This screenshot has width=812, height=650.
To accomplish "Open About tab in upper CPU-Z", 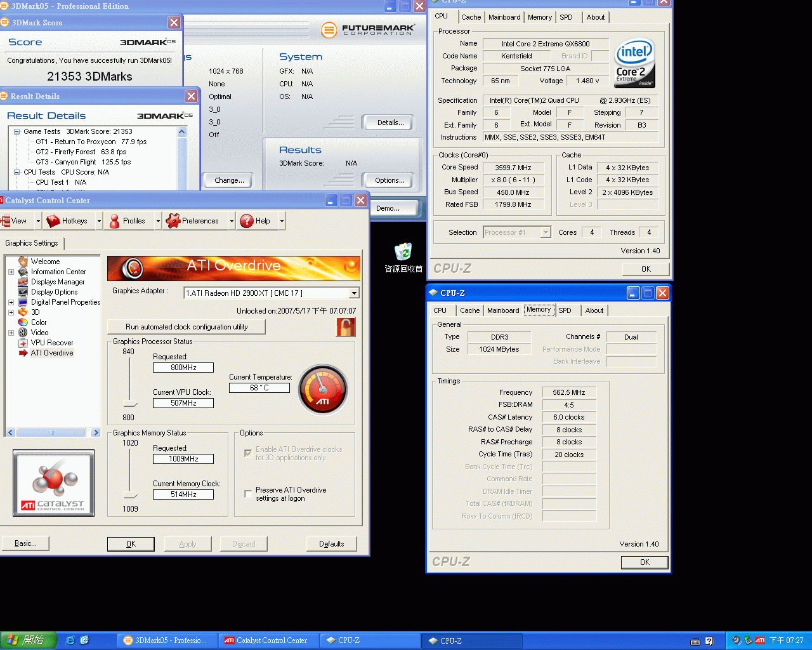I will [596, 17].
